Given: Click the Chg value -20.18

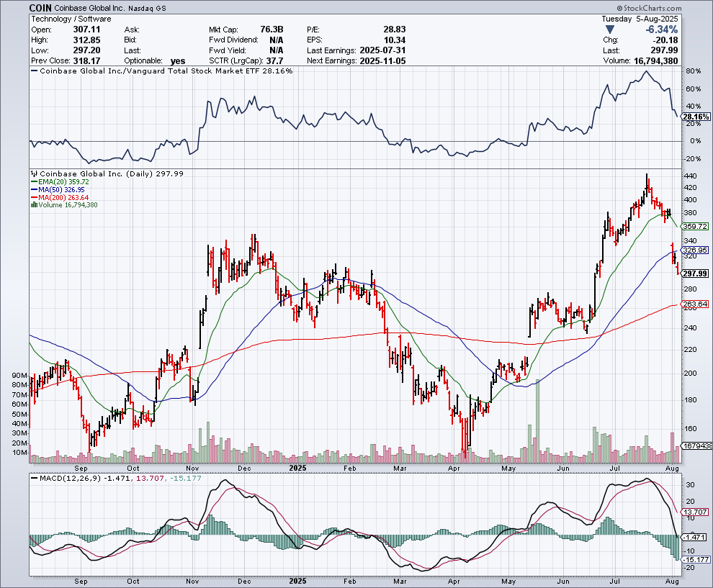Looking at the screenshot, I should [x=664, y=40].
